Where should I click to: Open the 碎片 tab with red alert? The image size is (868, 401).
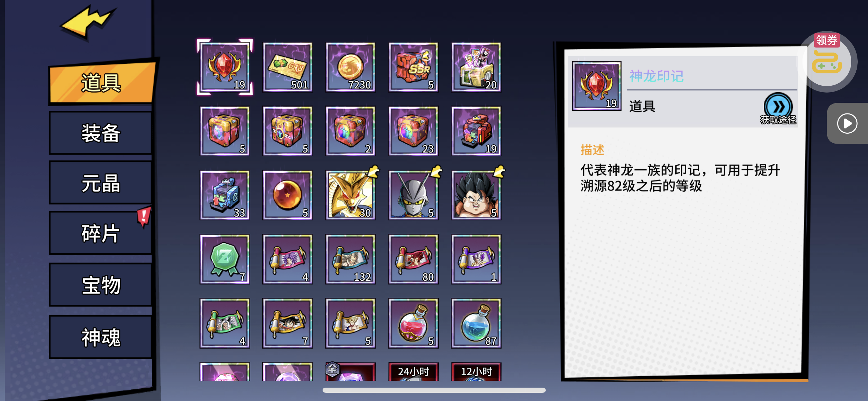tap(101, 234)
